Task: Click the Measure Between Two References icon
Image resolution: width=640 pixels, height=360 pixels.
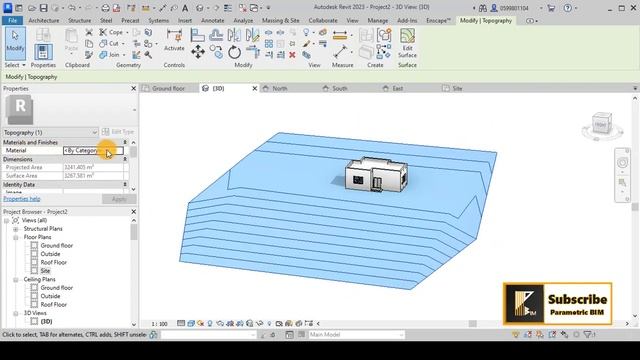Action: 340,52
